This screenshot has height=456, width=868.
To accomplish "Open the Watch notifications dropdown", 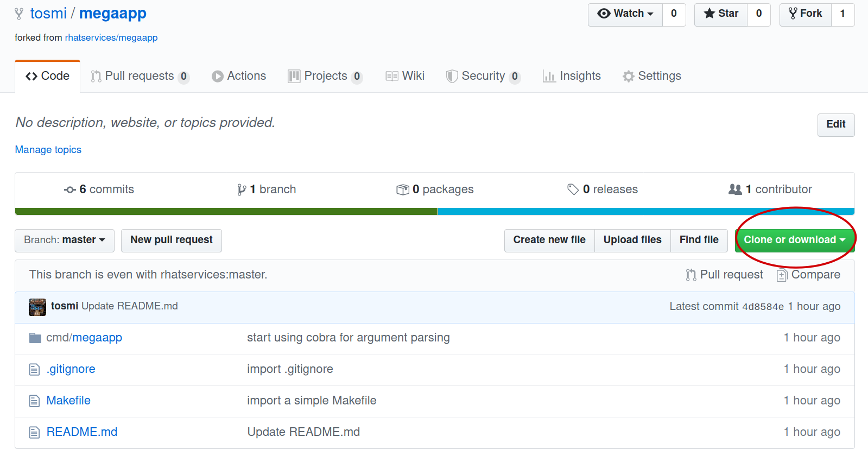I will [x=625, y=14].
